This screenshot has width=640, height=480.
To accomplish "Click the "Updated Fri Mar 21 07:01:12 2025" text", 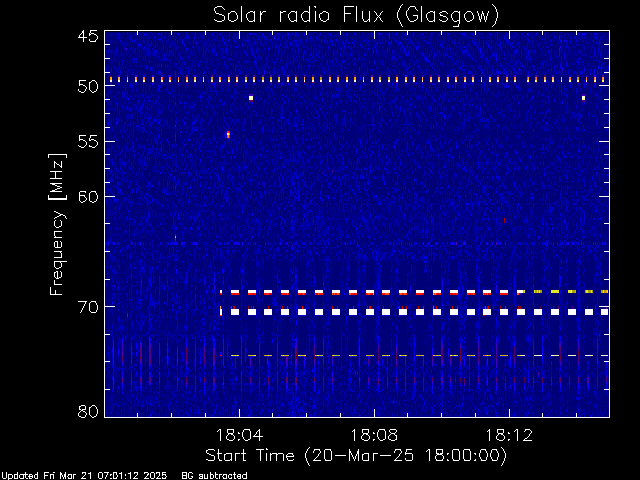I will [84, 476].
